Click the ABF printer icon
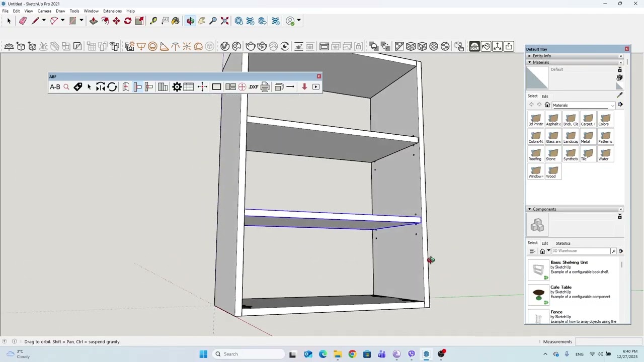Image resolution: width=644 pixels, height=362 pixels. coord(265,87)
